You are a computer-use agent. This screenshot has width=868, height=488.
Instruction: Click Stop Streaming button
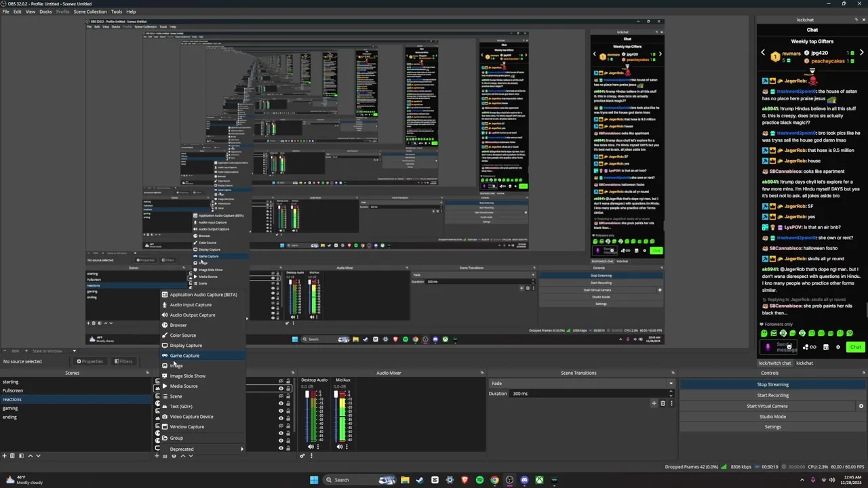tap(772, 384)
